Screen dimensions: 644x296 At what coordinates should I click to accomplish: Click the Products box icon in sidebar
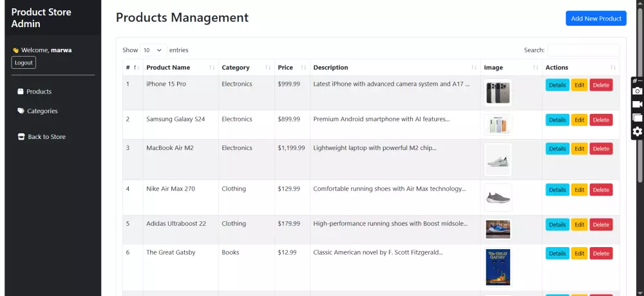coord(21,91)
